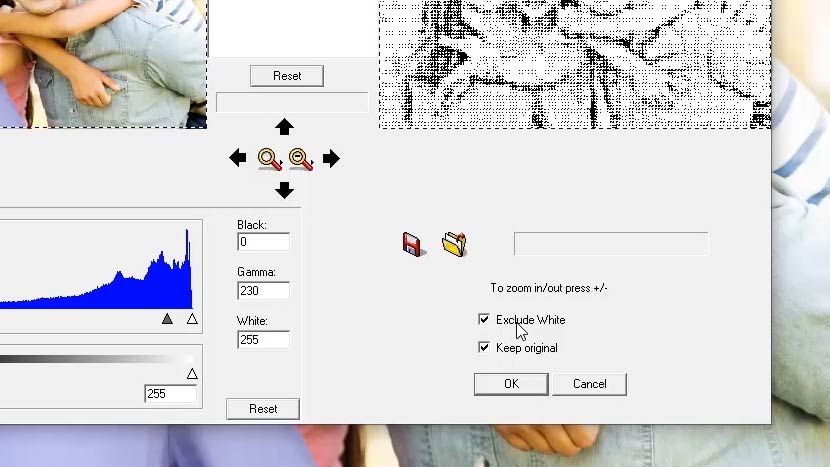Zoom in with the left magnifier icon

click(269, 158)
